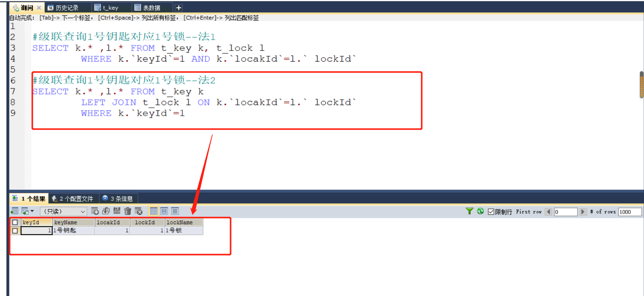Click the insert new row icon
This screenshot has width=644, height=296.
tap(95, 211)
